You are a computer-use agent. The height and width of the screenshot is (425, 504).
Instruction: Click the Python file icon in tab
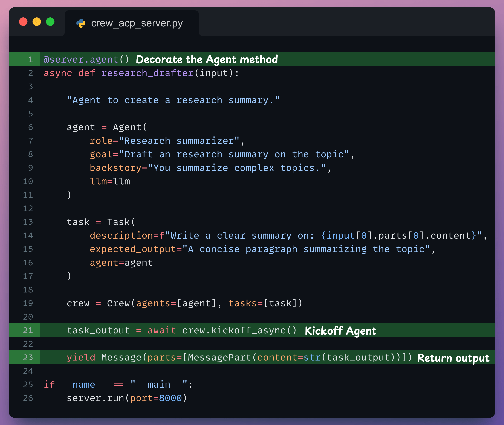[x=81, y=23]
